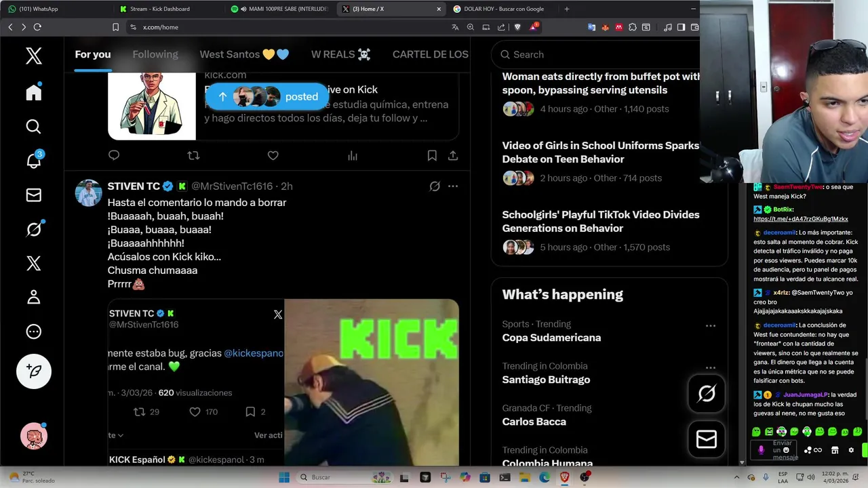Open account avatar at sidebar bottom
The width and height of the screenshot is (868, 488).
34,436
